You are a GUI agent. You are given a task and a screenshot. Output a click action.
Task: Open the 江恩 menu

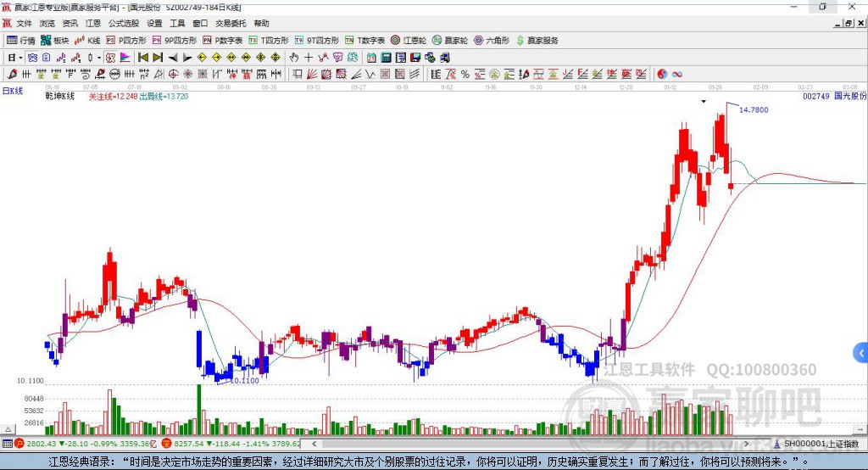(x=93, y=23)
